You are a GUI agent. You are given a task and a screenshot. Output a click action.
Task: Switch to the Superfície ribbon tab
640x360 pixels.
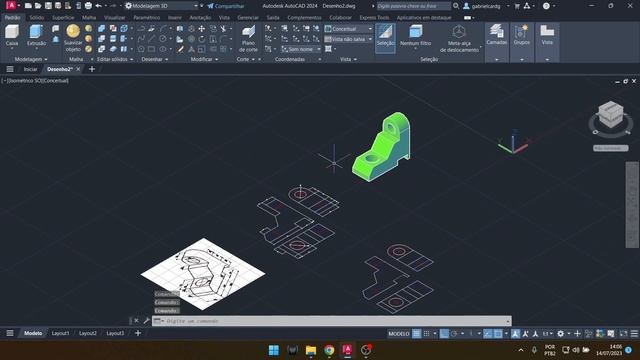click(63, 18)
